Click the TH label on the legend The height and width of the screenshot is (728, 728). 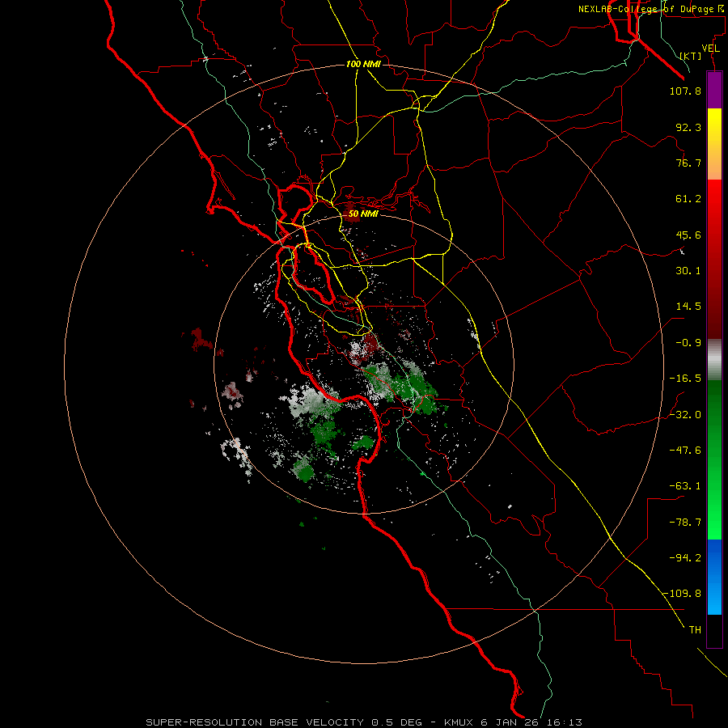coord(695,630)
